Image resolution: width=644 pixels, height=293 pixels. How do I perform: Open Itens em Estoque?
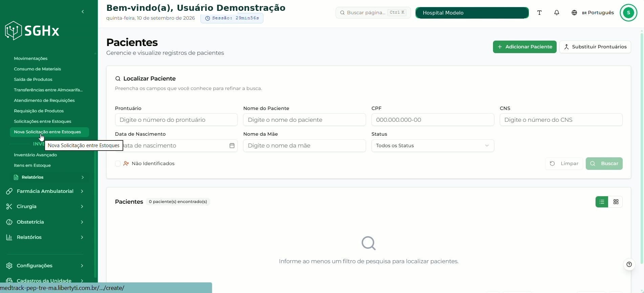pyautogui.click(x=32, y=165)
